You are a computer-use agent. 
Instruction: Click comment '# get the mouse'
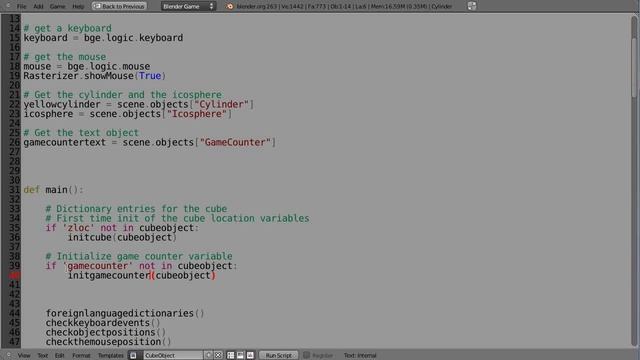(x=64, y=57)
